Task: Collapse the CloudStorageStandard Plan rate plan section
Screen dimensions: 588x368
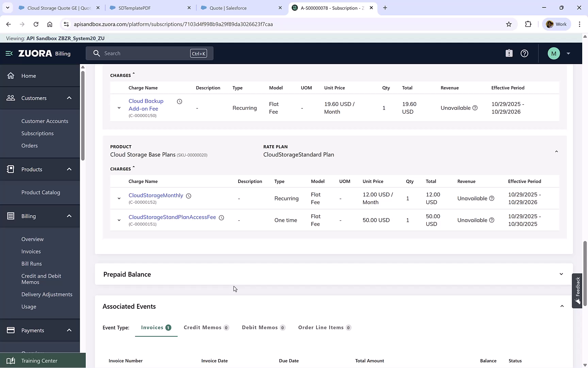Action: coord(556,151)
